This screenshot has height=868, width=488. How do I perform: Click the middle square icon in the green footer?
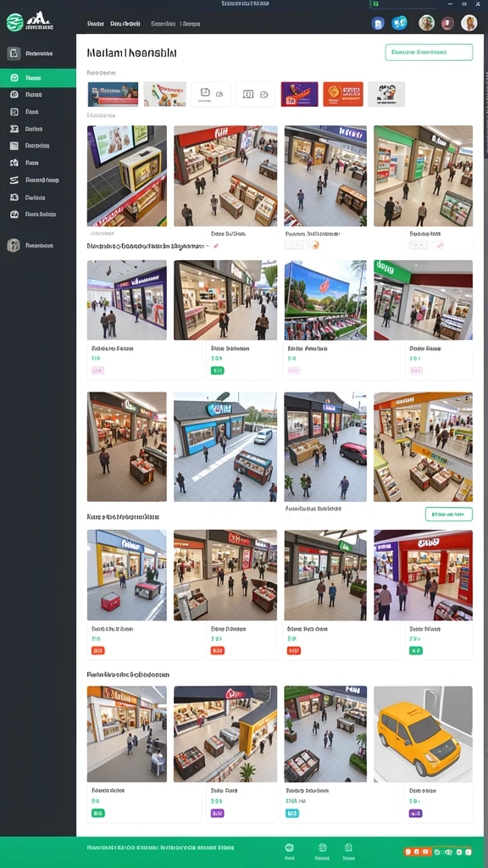(323, 848)
